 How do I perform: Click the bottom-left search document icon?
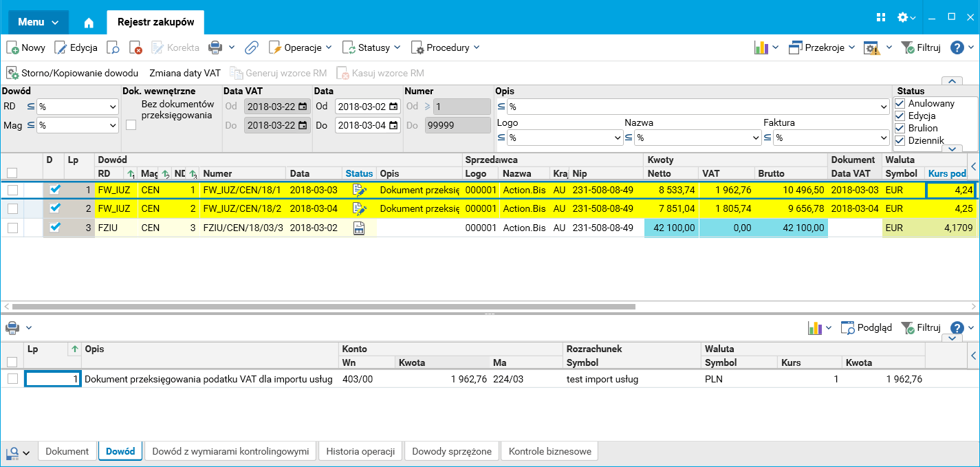coord(12,453)
